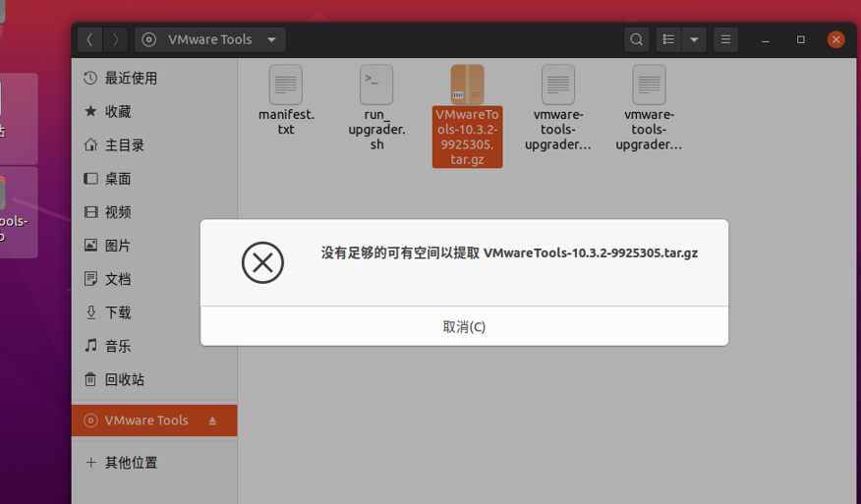Open 最近使用 in the sidebar
Screen dimensions: 861x504
[x=154, y=78]
